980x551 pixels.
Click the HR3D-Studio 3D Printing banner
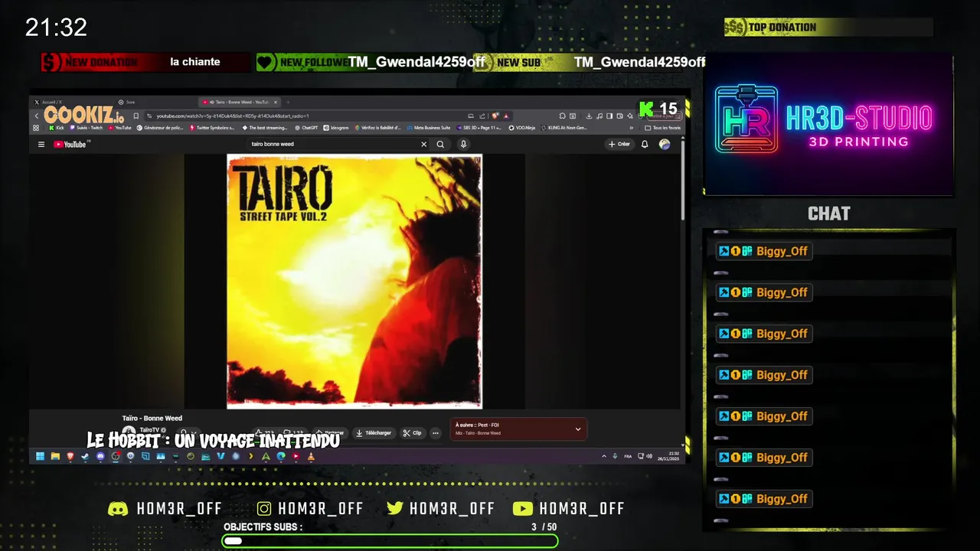(828, 125)
